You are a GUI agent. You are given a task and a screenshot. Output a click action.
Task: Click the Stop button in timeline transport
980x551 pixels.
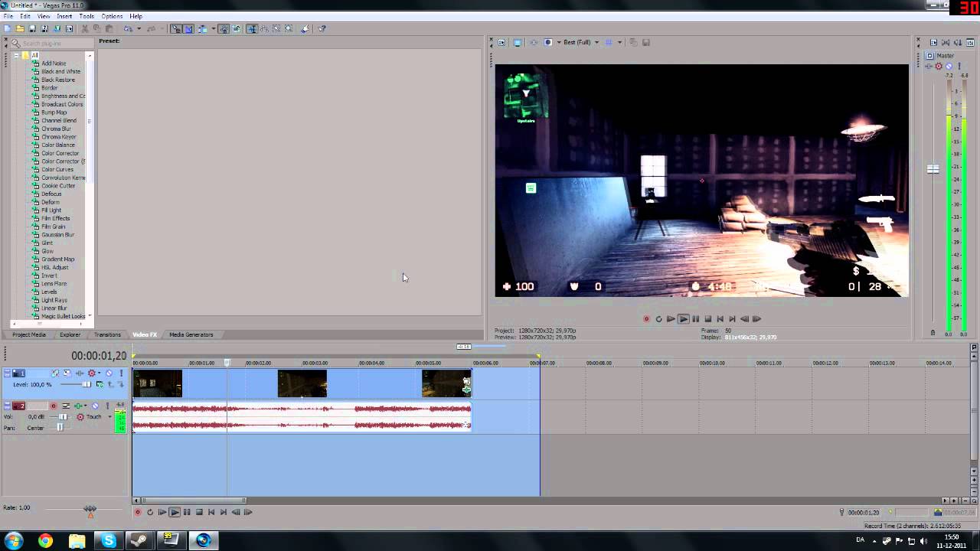point(199,512)
